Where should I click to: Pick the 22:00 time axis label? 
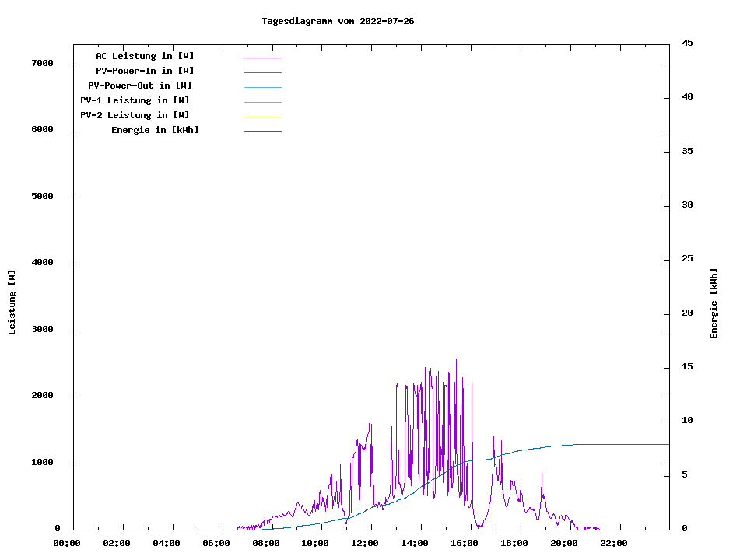[613, 543]
